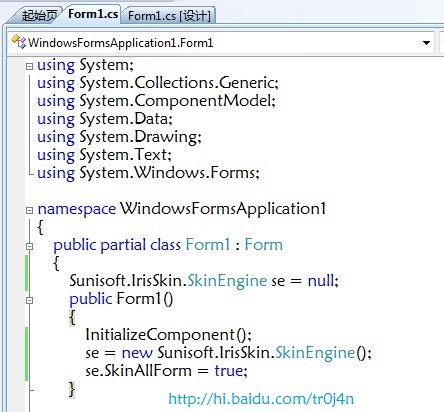Image resolution: width=444 pixels, height=412 pixels.
Task: Click the line 'using System.Collections.Generic;'
Action: (158, 83)
